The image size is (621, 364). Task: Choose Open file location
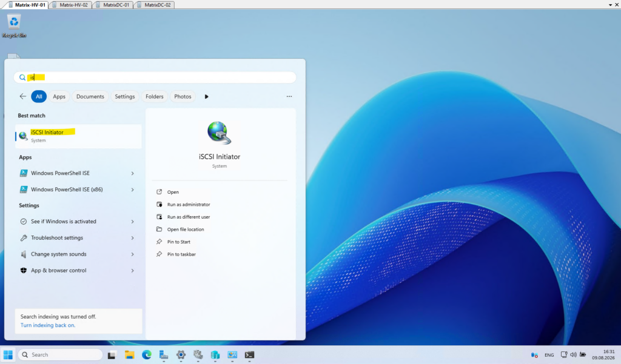[x=186, y=230]
